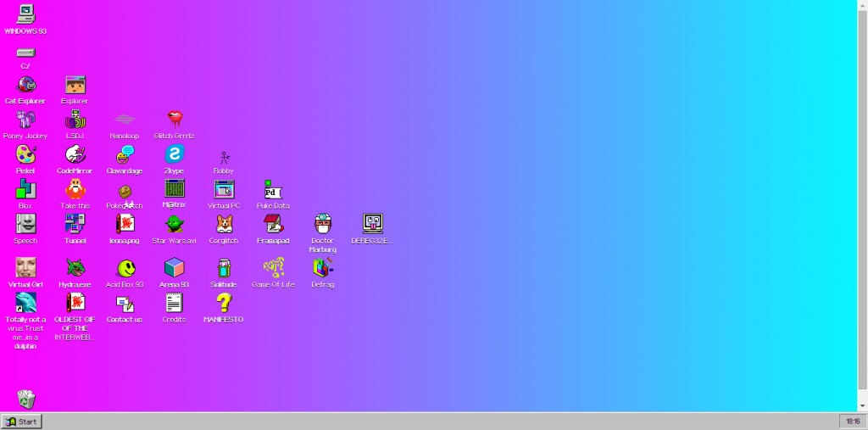Open the Totally not a virus dolphin
868x430 pixels.
click(25, 303)
